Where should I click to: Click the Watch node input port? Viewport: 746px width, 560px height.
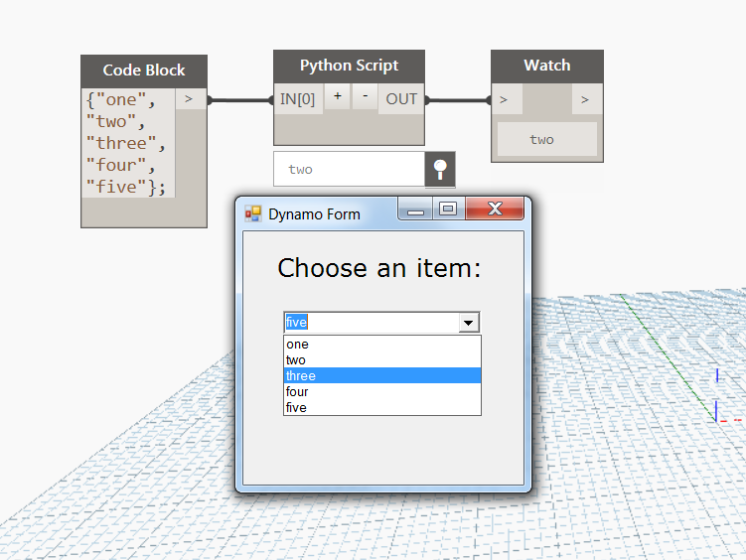pyautogui.click(x=507, y=99)
